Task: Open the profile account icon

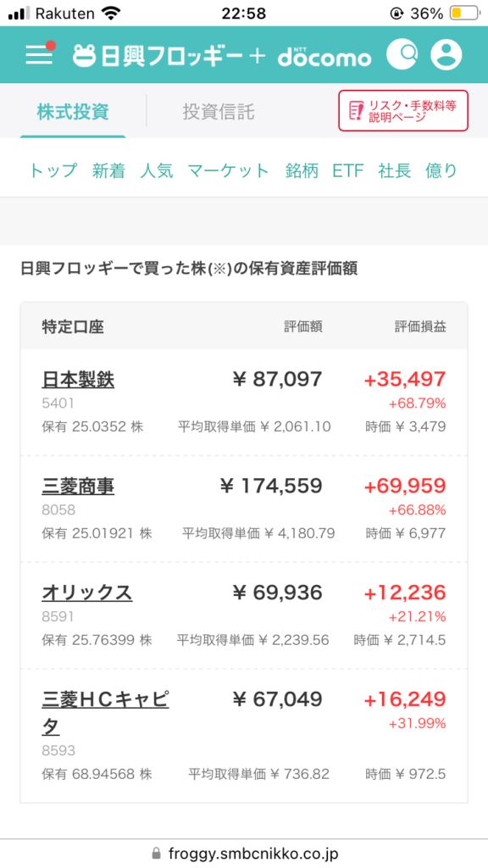Action: pos(446,54)
